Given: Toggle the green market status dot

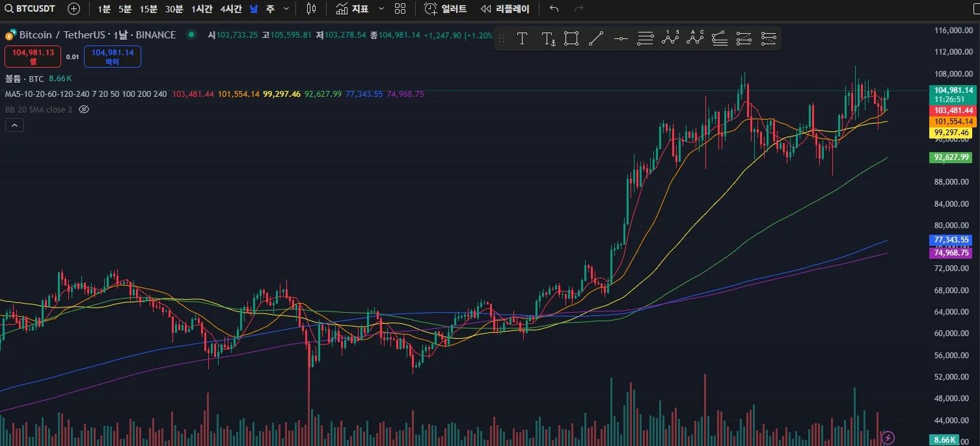Looking at the screenshot, I should (x=191, y=34).
